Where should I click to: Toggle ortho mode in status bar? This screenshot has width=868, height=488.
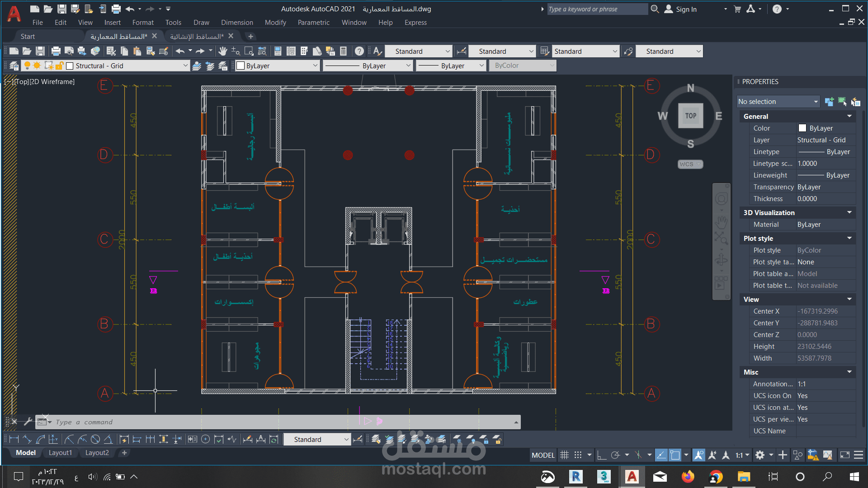pos(602,455)
